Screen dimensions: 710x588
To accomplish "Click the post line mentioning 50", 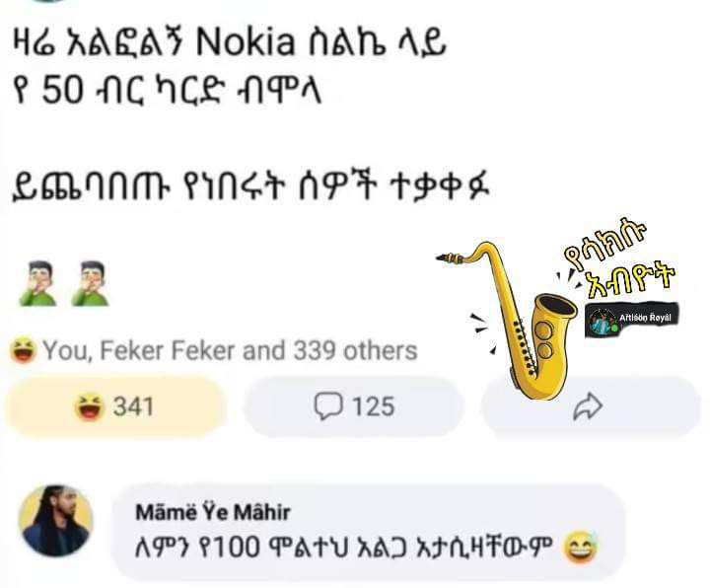I will [168, 90].
